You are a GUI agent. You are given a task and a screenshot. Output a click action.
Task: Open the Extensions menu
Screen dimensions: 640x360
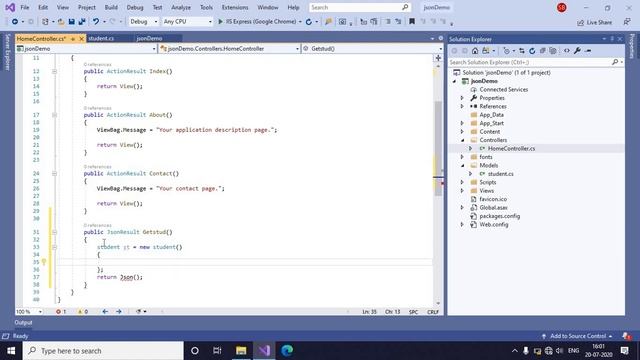coord(235,7)
